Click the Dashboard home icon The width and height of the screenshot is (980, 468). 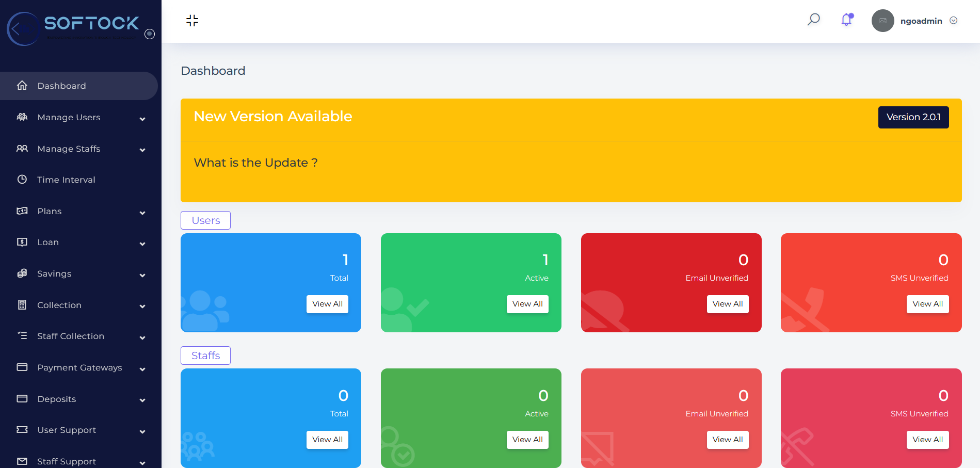coord(22,86)
